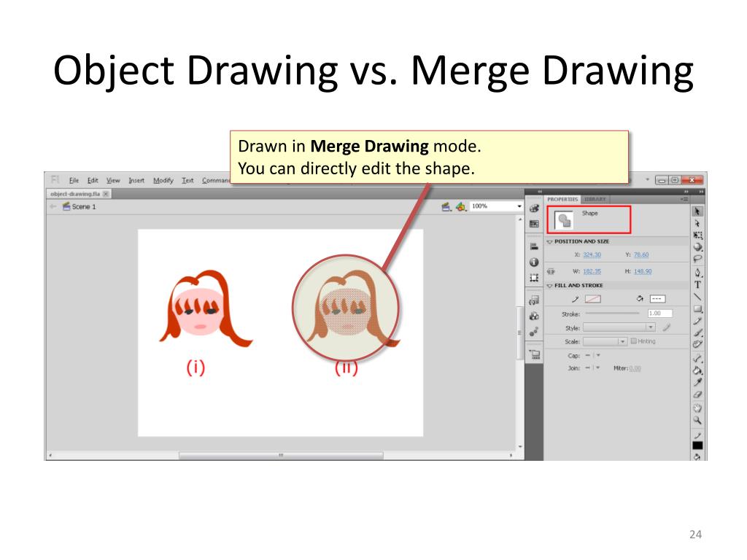This screenshot has height=560, width=747.
Task: Select the Selection arrow tool
Action: coord(697,211)
